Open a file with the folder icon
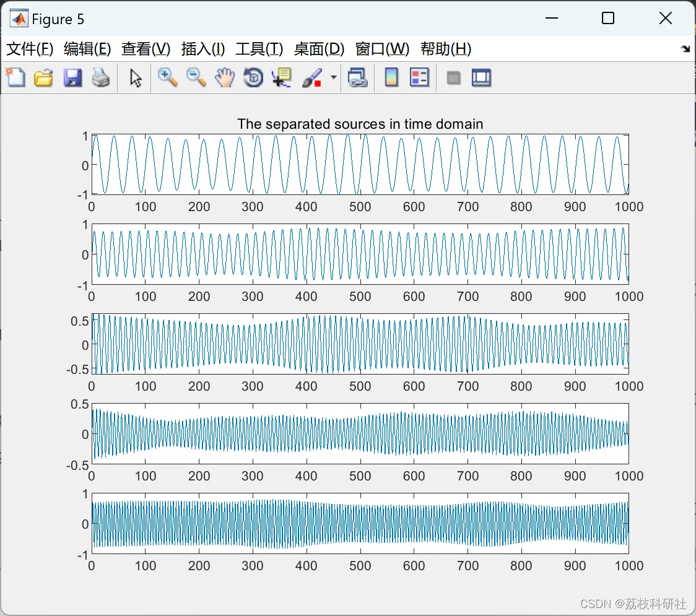Image resolution: width=696 pixels, height=616 pixels. click(x=43, y=78)
